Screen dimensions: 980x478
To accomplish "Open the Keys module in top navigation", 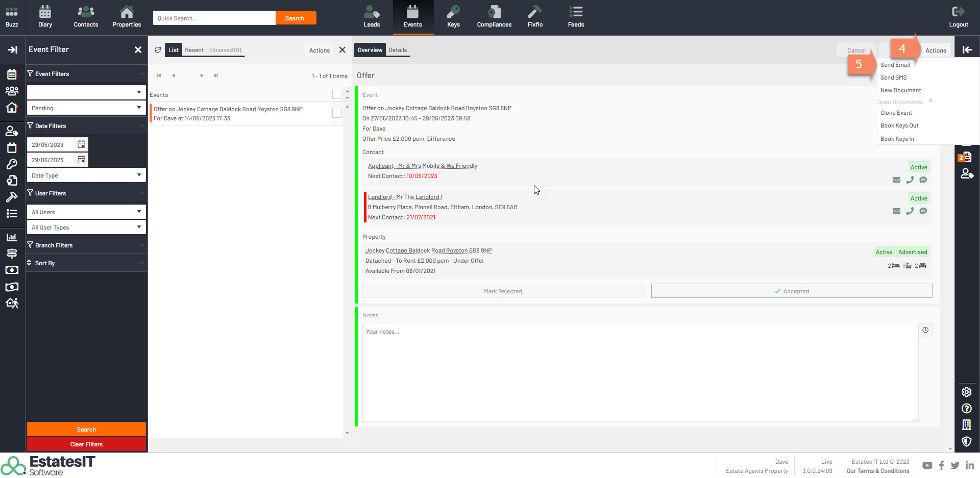I will 453,17.
